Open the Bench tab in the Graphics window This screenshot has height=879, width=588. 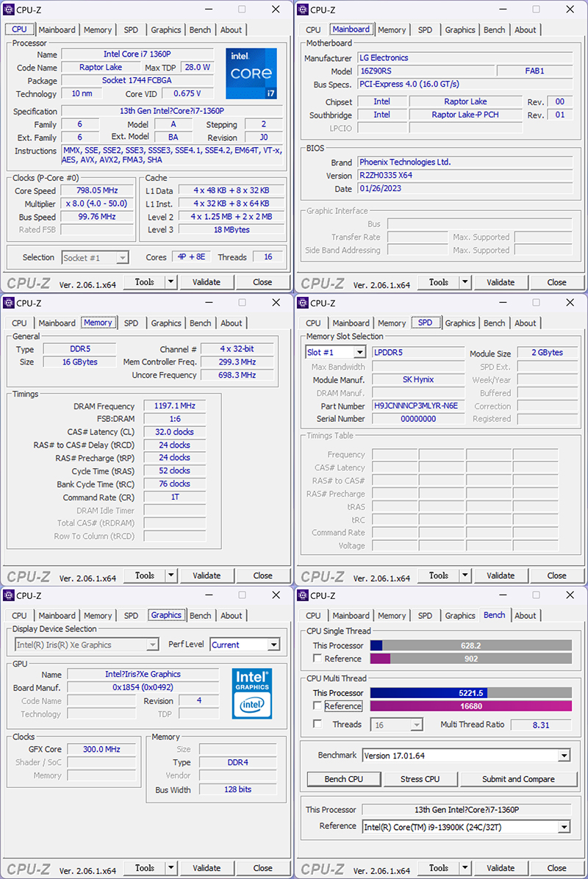click(200, 616)
